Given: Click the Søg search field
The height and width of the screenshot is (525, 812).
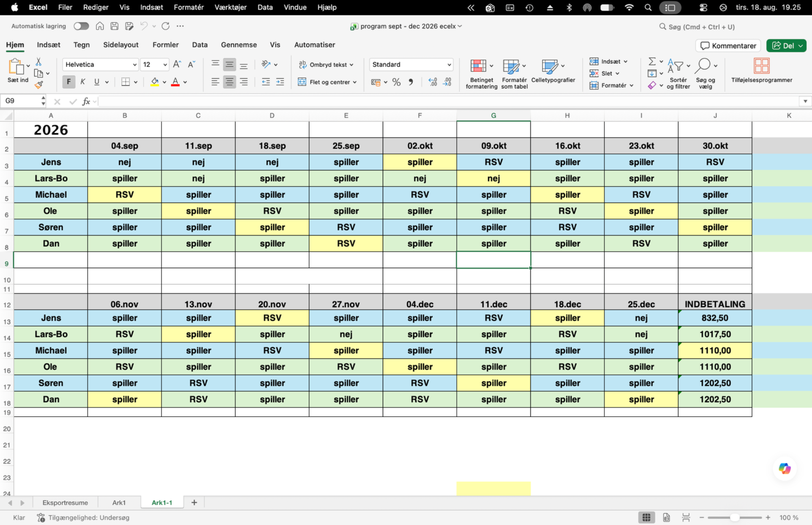Looking at the screenshot, I should point(697,27).
